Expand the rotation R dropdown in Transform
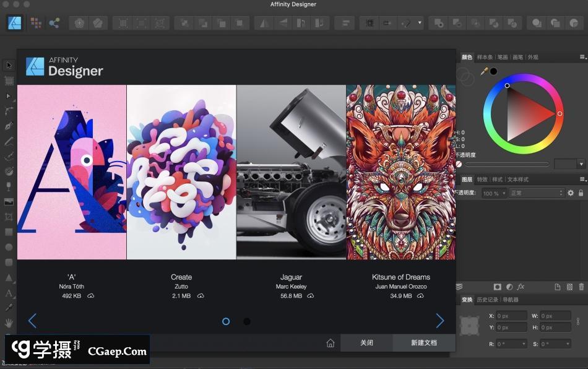The image size is (588, 369). pos(523,344)
